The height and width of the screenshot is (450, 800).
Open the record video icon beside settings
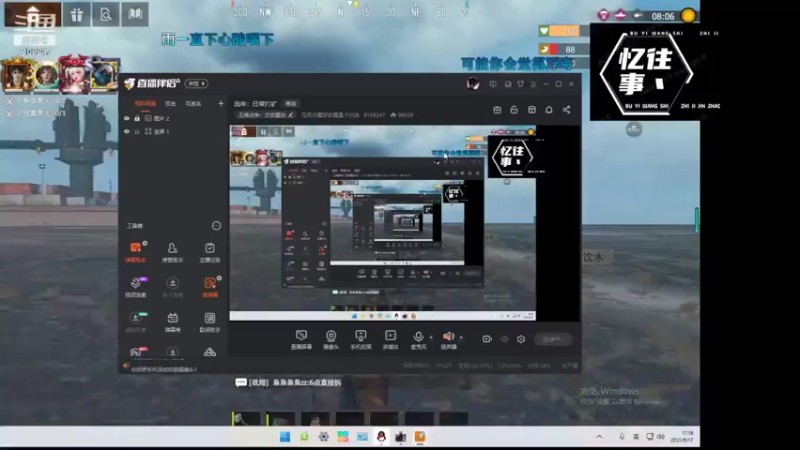tap(487, 339)
